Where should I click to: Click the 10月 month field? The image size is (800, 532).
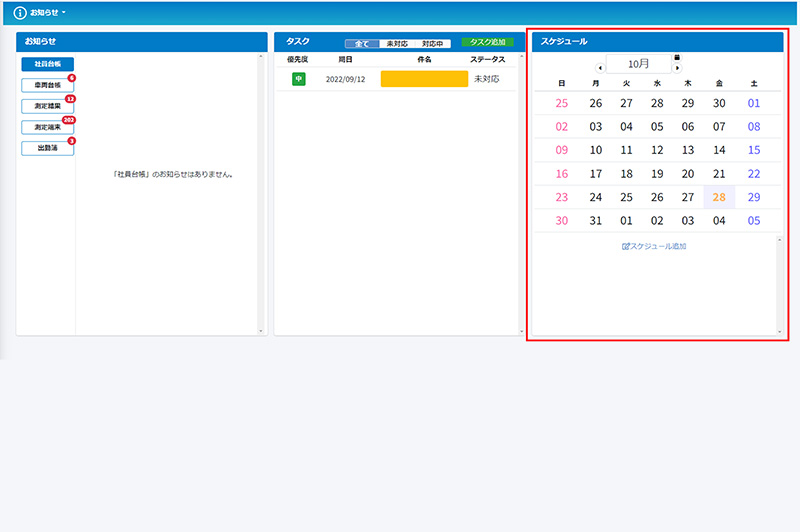[638, 64]
